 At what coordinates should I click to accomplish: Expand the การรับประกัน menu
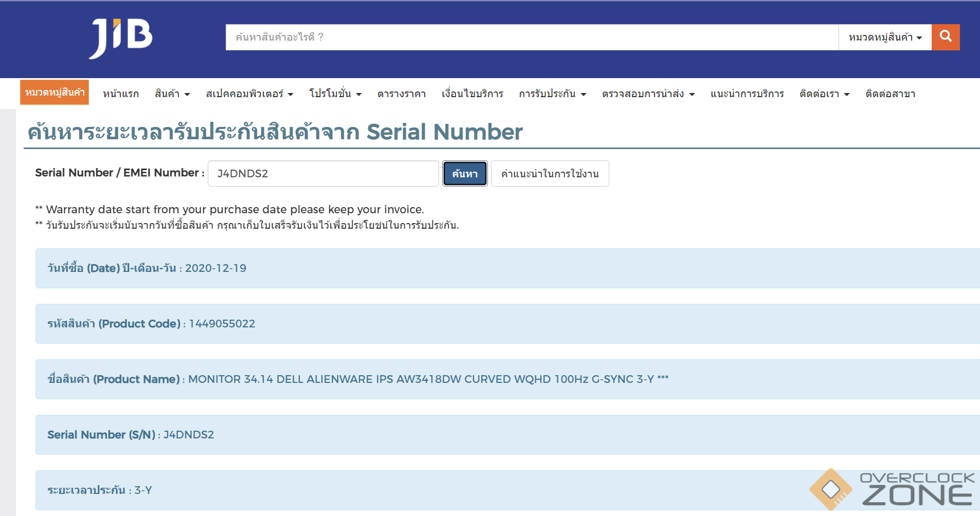552,94
